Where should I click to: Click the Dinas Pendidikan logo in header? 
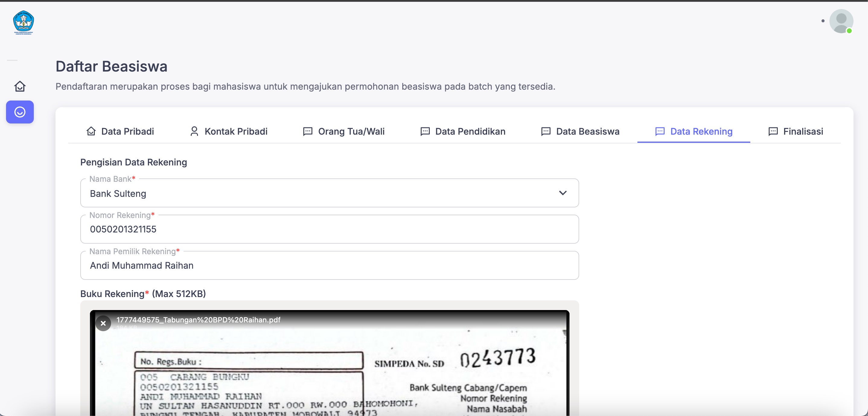point(23,22)
